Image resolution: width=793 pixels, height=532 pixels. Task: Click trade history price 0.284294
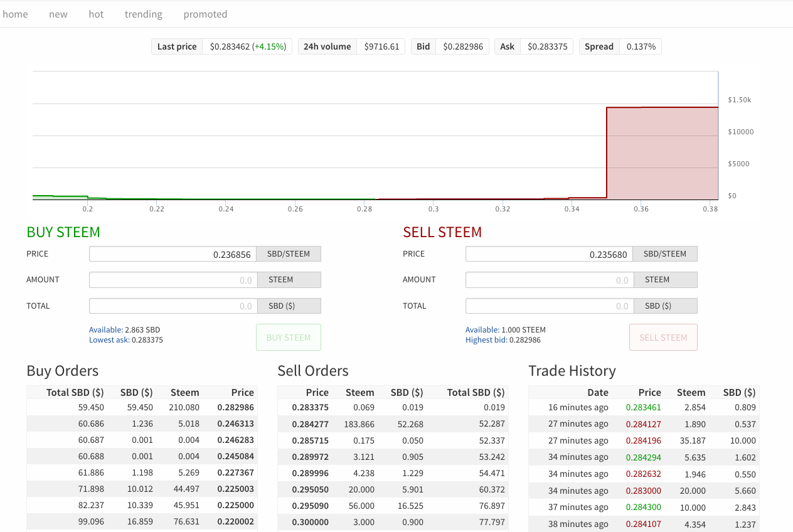[x=644, y=457]
